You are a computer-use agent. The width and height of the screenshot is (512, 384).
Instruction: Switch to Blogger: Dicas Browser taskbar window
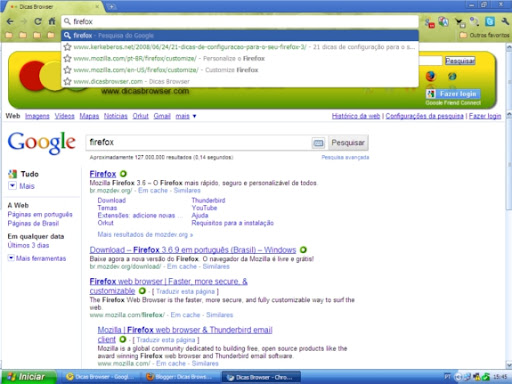pos(181,377)
